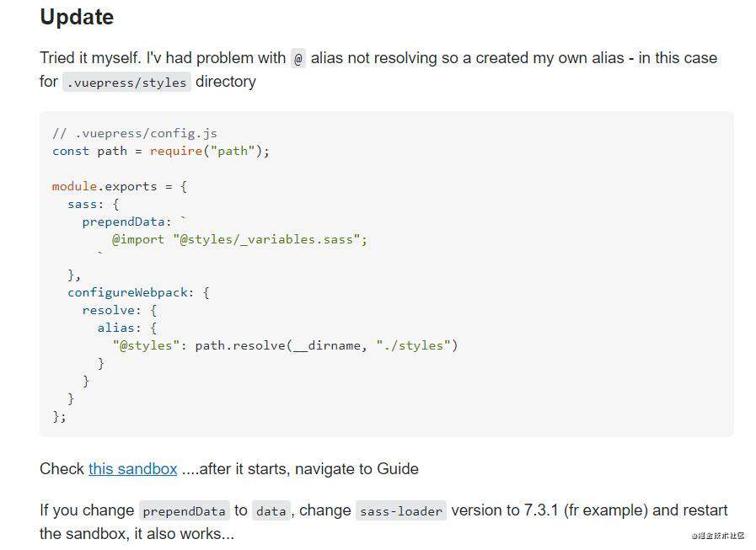Click the alias: { line
The width and height of the screenshot is (756, 550).
coord(126,328)
